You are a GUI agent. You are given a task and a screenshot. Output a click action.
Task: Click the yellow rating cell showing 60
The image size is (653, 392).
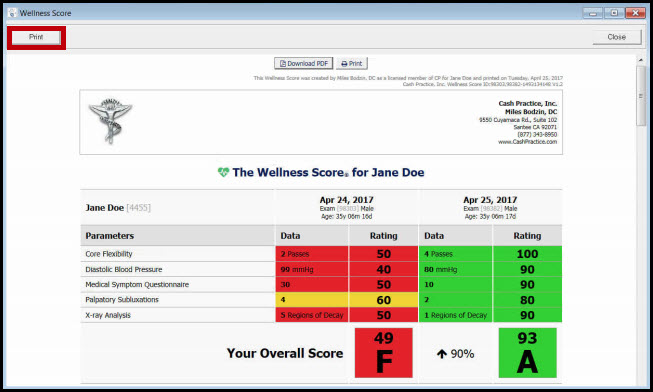pos(384,300)
